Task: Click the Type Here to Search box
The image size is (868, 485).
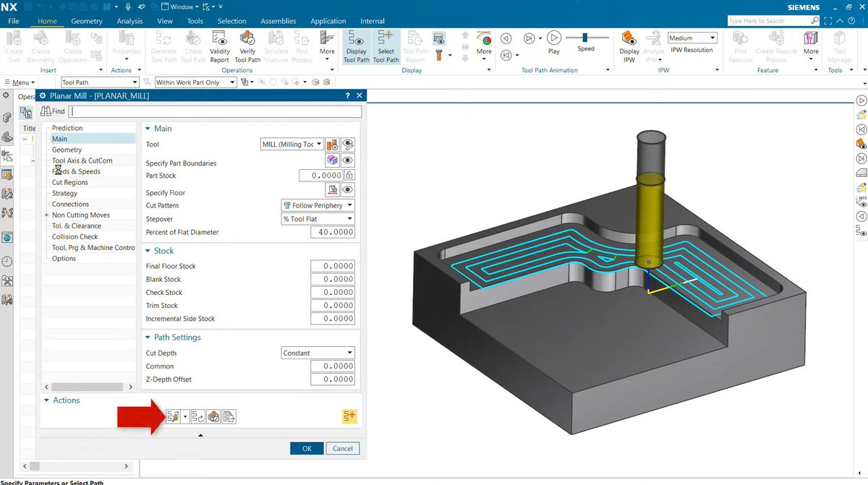Action: click(768, 21)
